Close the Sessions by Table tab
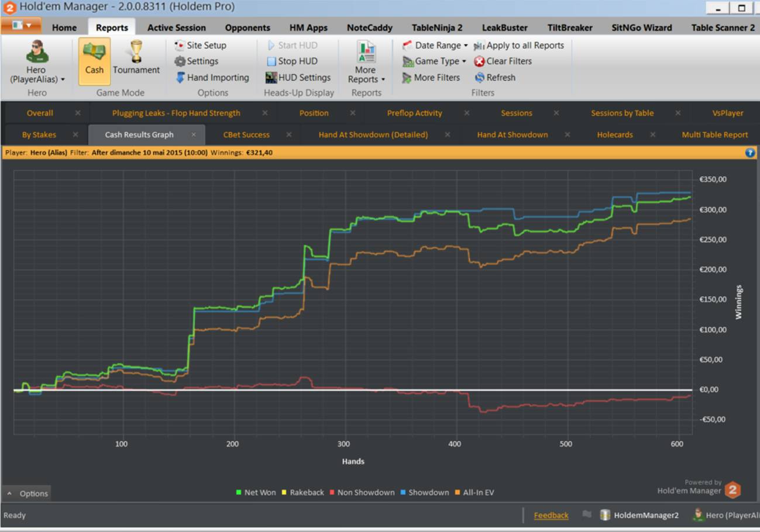The height and width of the screenshot is (532, 760). 678,113
